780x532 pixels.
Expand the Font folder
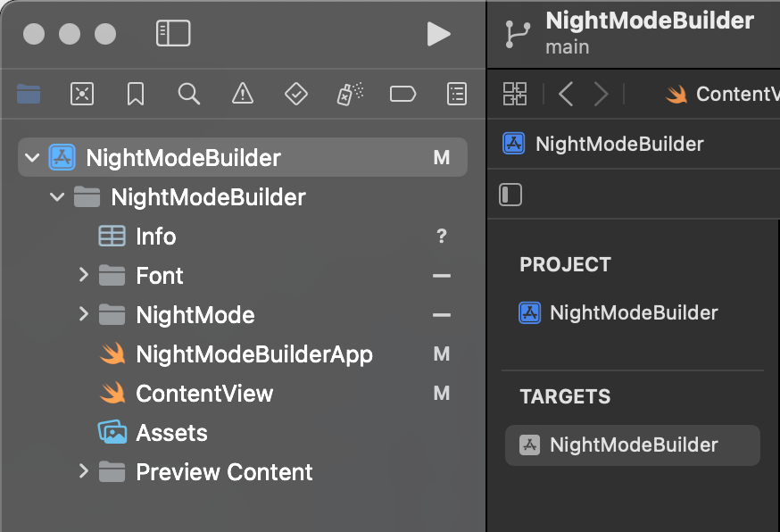tap(84, 275)
